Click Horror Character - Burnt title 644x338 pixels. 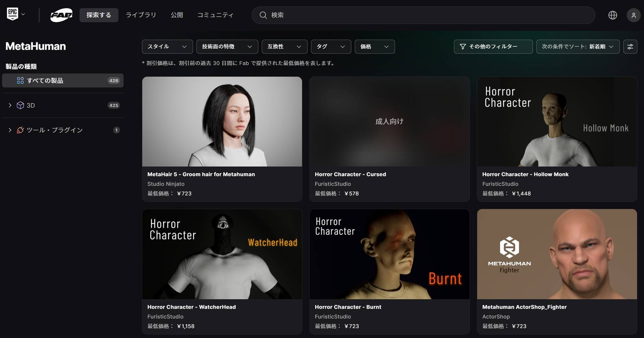(348, 307)
